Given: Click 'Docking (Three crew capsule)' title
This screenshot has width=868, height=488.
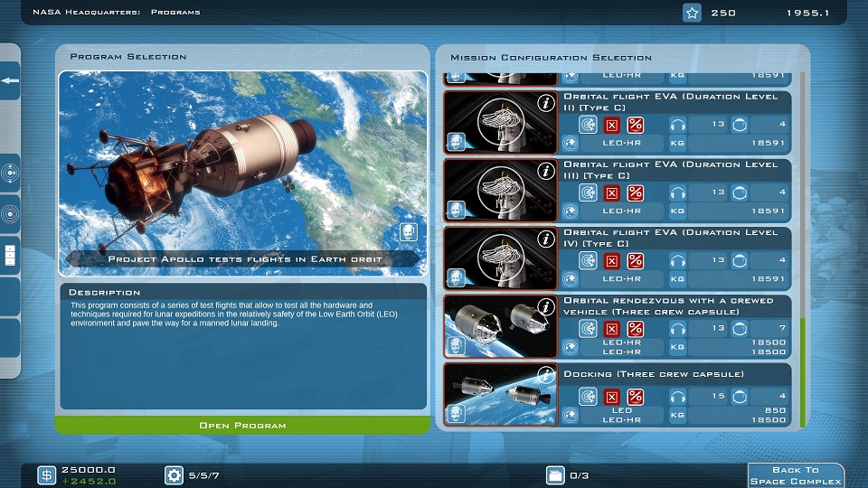Looking at the screenshot, I should point(654,374).
